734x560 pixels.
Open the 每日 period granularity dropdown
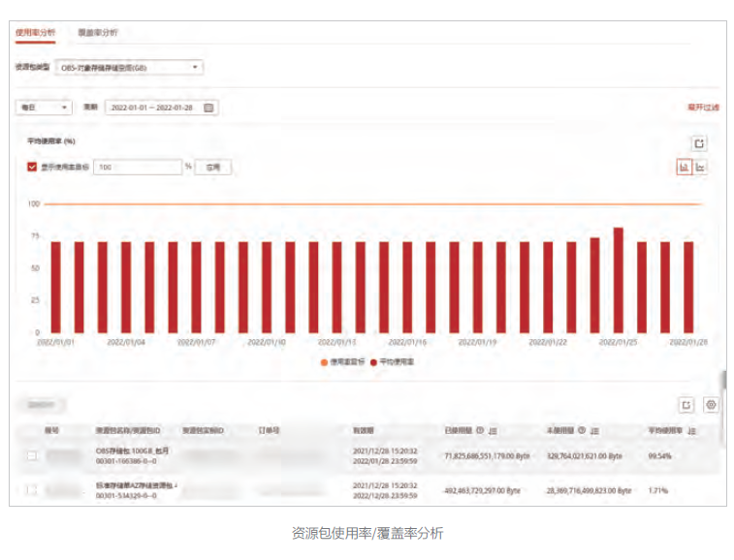44,108
